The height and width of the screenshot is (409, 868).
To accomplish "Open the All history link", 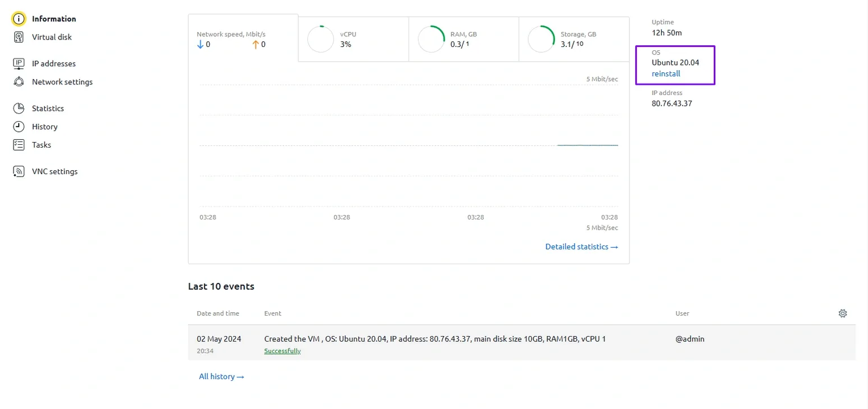I will [x=221, y=377].
